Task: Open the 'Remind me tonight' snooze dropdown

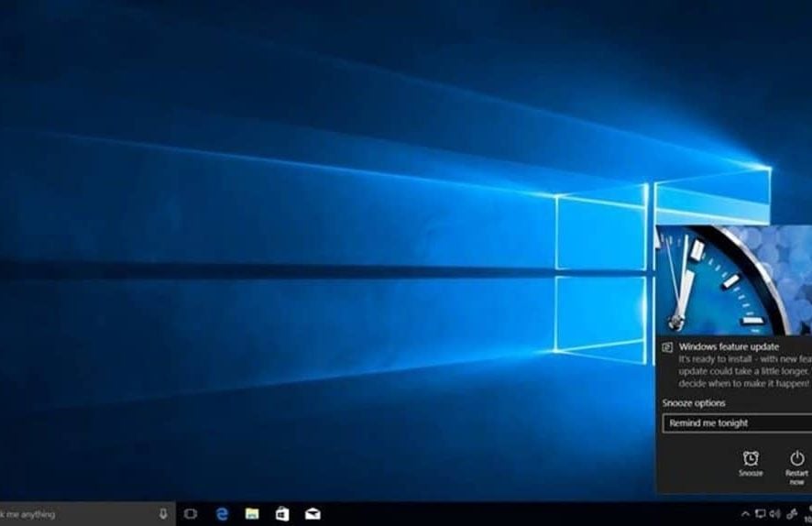Action: (737, 423)
